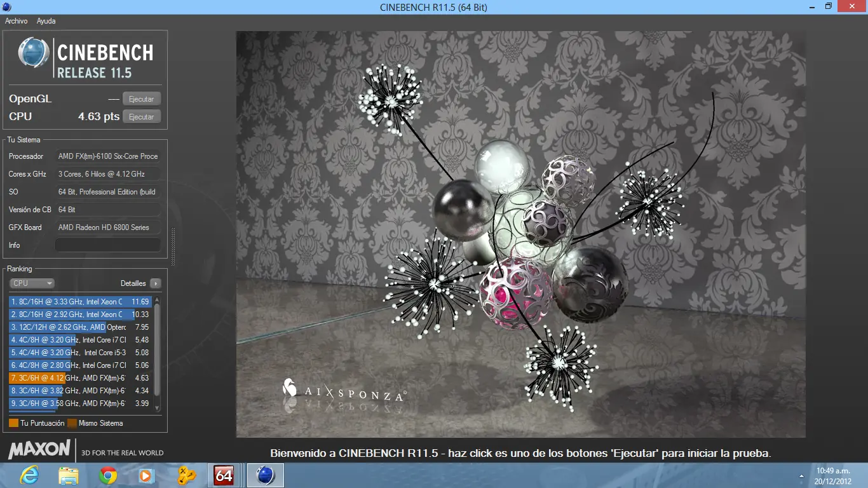Restore down the Cinebench window
This screenshot has width=868, height=488.
pyautogui.click(x=828, y=7)
